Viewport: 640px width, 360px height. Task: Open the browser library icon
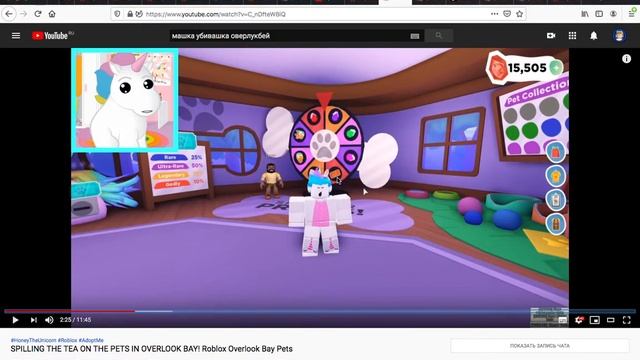(x=585, y=14)
